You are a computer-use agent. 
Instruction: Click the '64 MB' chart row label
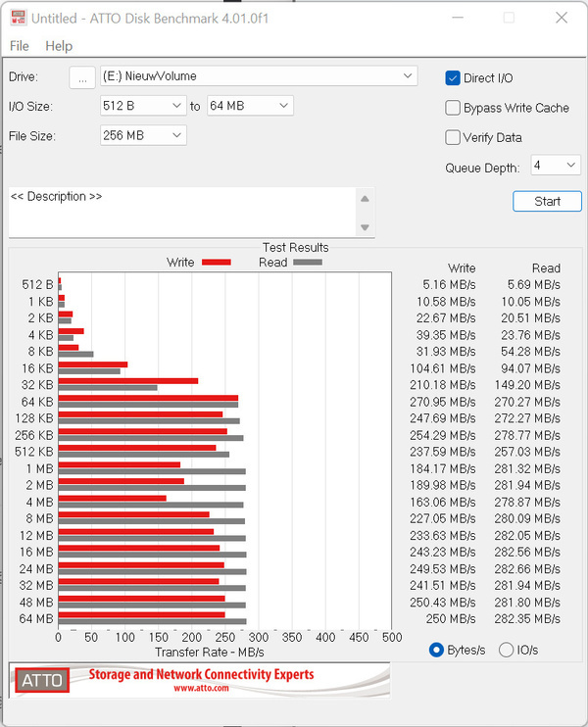tap(36, 619)
